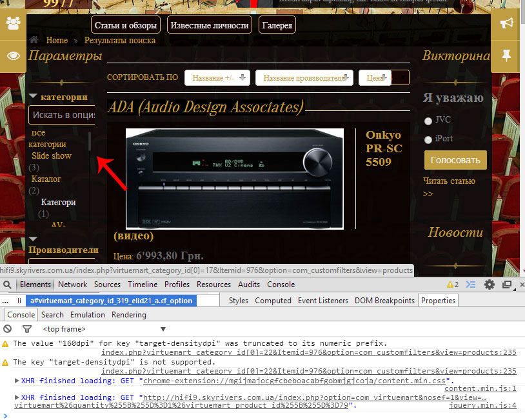The image size is (525, 420).
Task: Select drawer Search tab
Action: click(52, 315)
